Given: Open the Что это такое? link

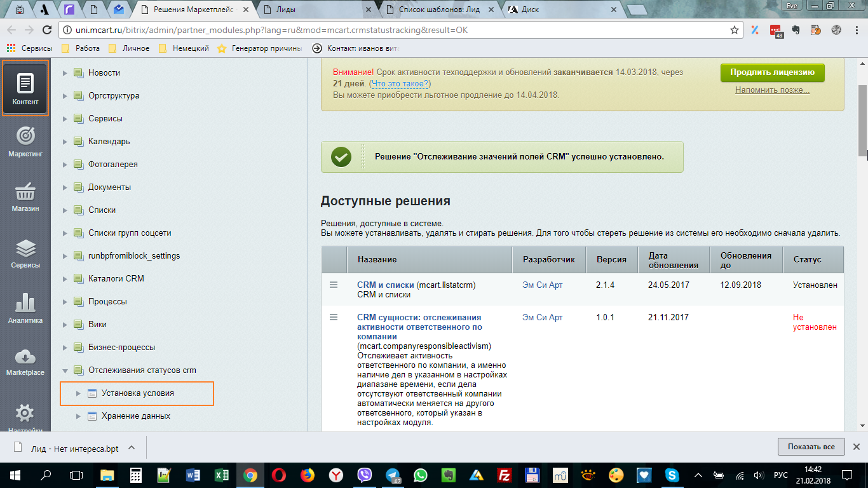Looking at the screenshot, I should coord(400,84).
